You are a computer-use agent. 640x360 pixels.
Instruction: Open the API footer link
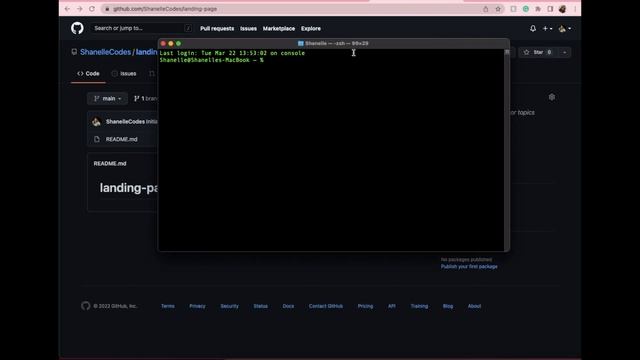[x=392, y=306]
